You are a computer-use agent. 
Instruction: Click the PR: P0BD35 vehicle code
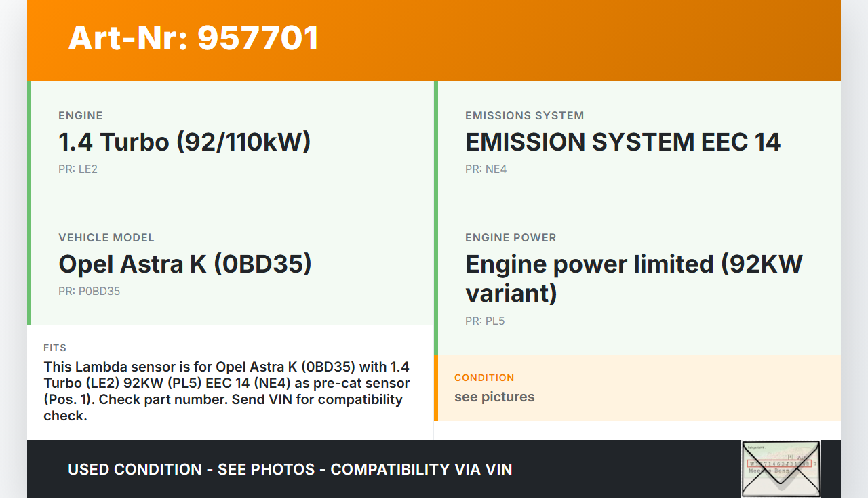click(89, 291)
